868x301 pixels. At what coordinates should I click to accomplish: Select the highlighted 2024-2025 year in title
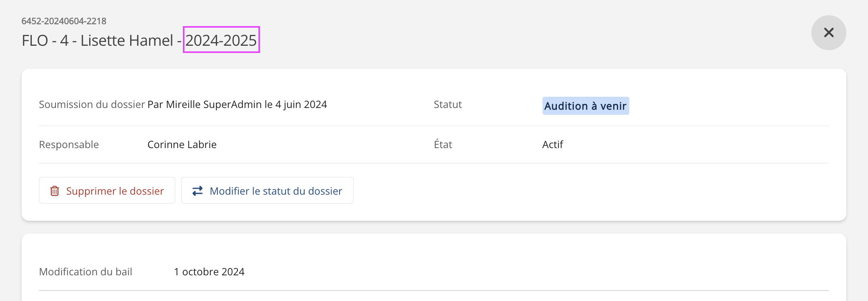coord(221,40)
